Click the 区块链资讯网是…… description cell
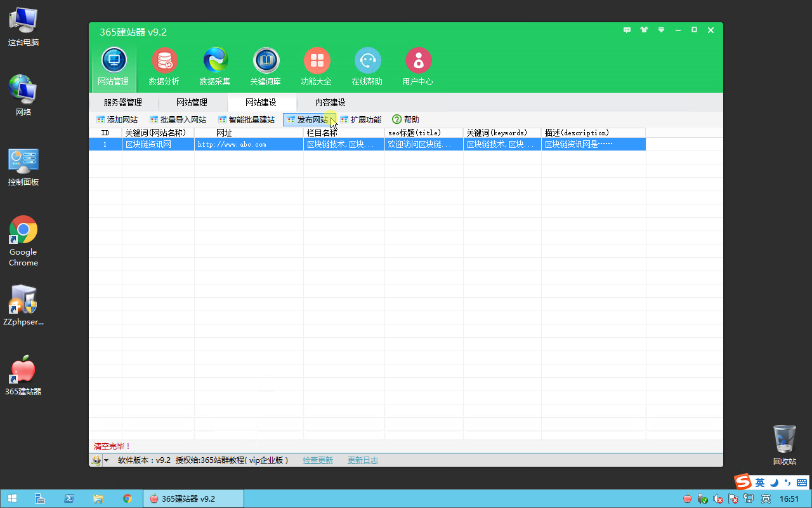The image size is (812, 508). (593, 144)
